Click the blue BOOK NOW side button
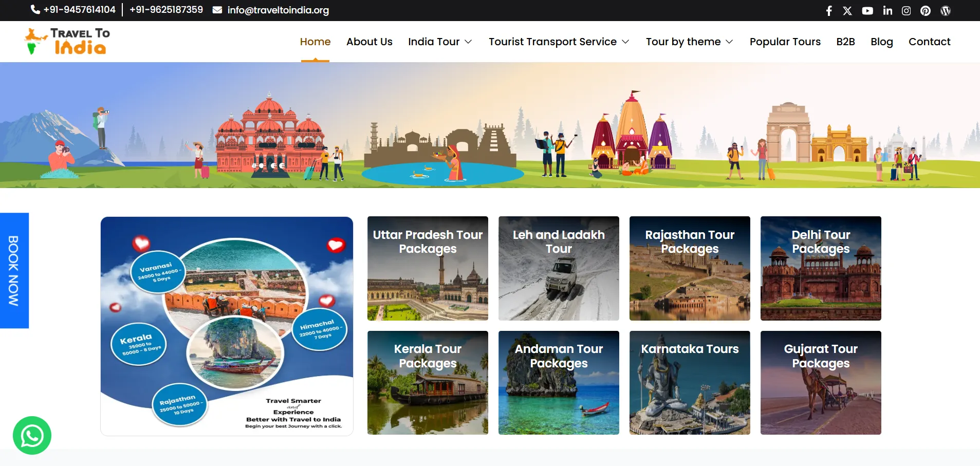The height and width of the screenshot is (466, 980). (x=14, y=270)
